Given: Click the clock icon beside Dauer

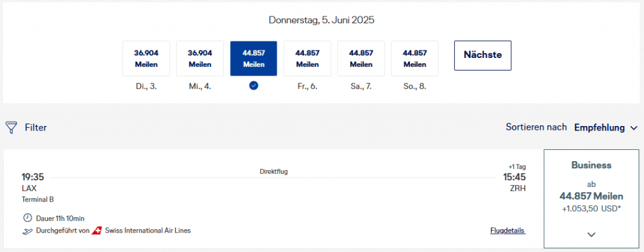Looking at the screenshot, I should 26,218.
